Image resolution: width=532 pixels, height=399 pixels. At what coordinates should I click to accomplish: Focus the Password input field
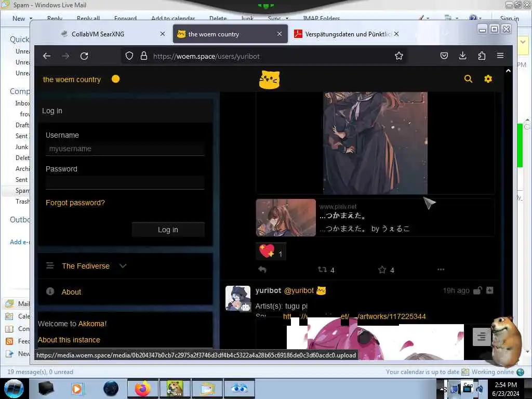125,182
